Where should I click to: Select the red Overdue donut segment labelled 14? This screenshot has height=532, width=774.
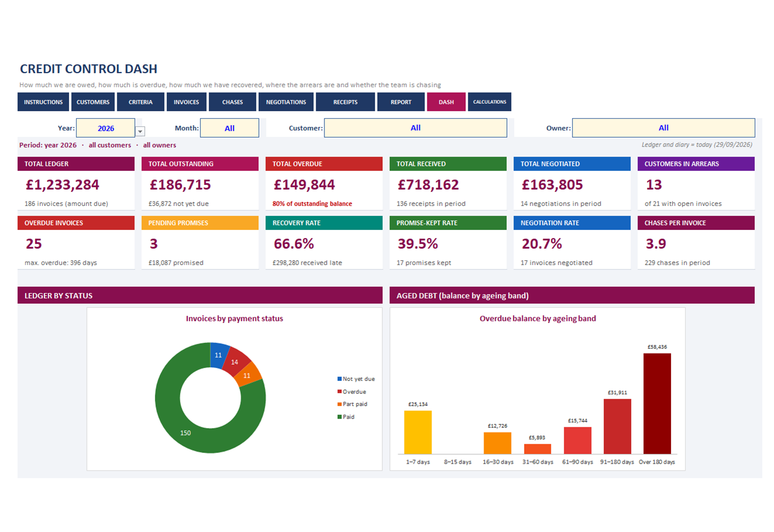click(x=235, y=362)
